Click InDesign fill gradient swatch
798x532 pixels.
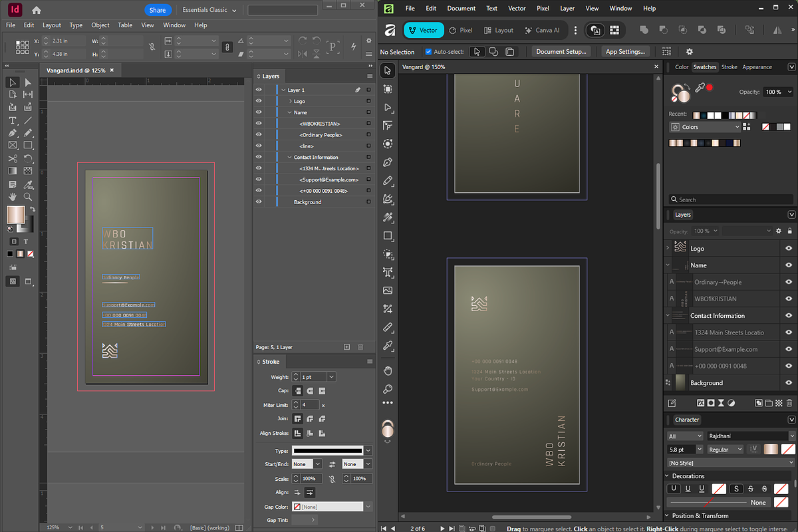[x=15, y=214]
